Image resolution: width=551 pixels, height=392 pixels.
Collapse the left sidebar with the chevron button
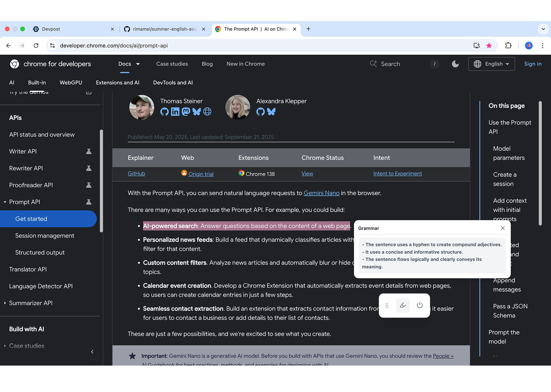92,352
